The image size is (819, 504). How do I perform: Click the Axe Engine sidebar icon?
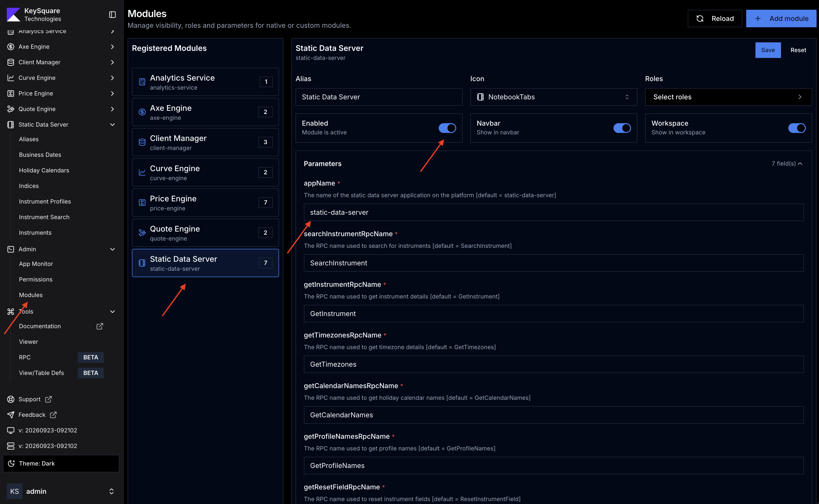pyautogui.click(x=11, y=47)
